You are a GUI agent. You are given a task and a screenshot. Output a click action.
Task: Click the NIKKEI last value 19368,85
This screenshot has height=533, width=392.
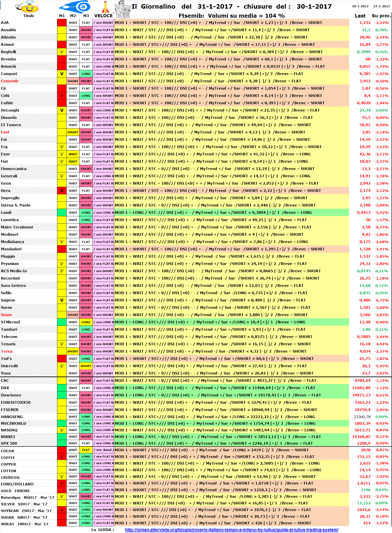361,437
